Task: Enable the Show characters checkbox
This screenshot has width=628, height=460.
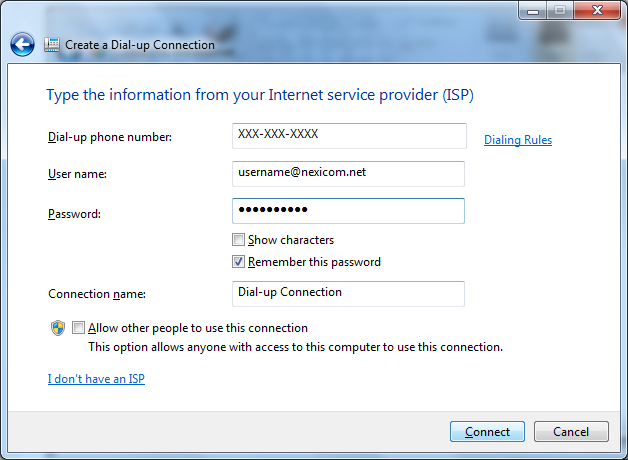Action: point(238,240)
